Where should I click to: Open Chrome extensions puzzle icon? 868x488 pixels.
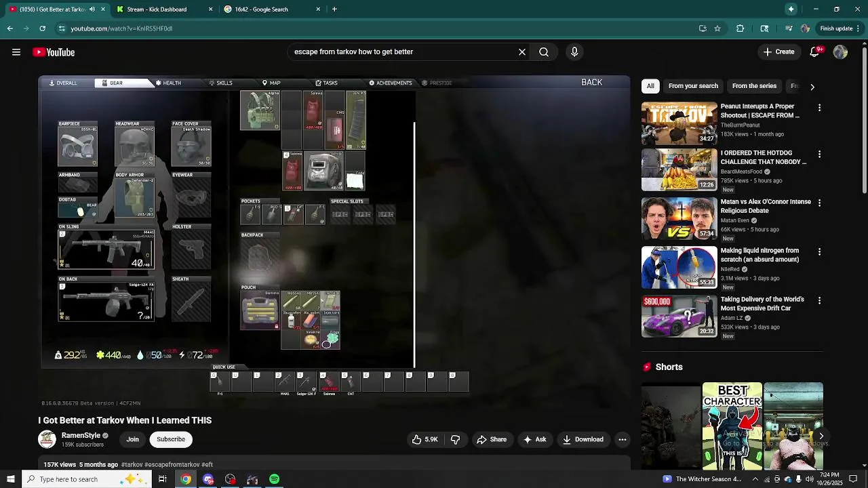click(740, 28)
